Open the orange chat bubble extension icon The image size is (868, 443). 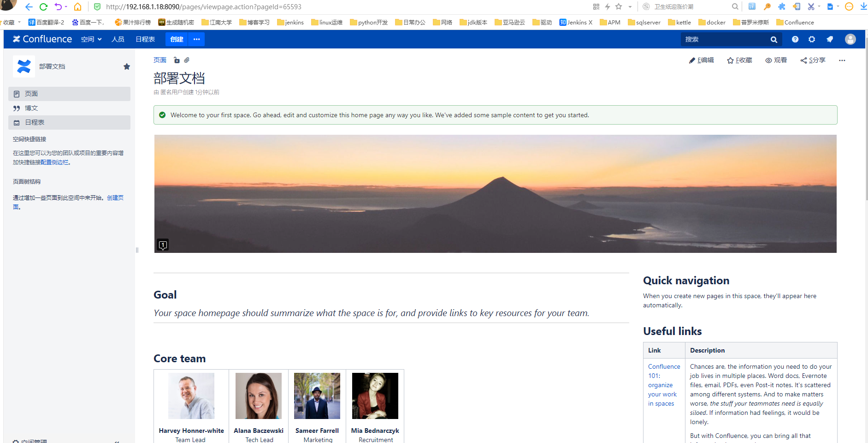coord(849,6)
